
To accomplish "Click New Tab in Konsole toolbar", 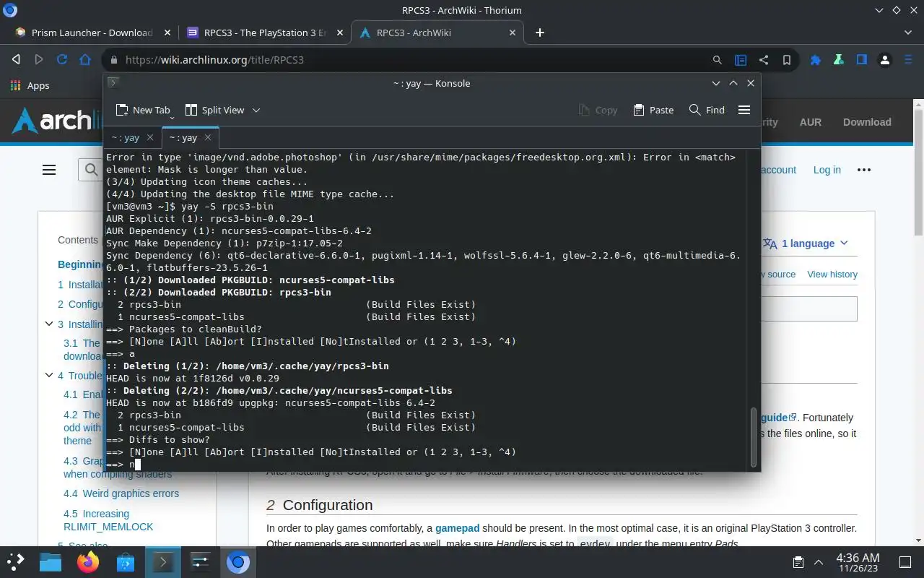I will coord(143,110).
